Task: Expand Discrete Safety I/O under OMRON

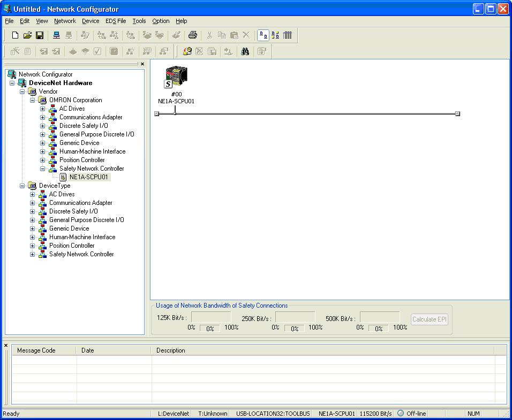Action: pos(42,126)
